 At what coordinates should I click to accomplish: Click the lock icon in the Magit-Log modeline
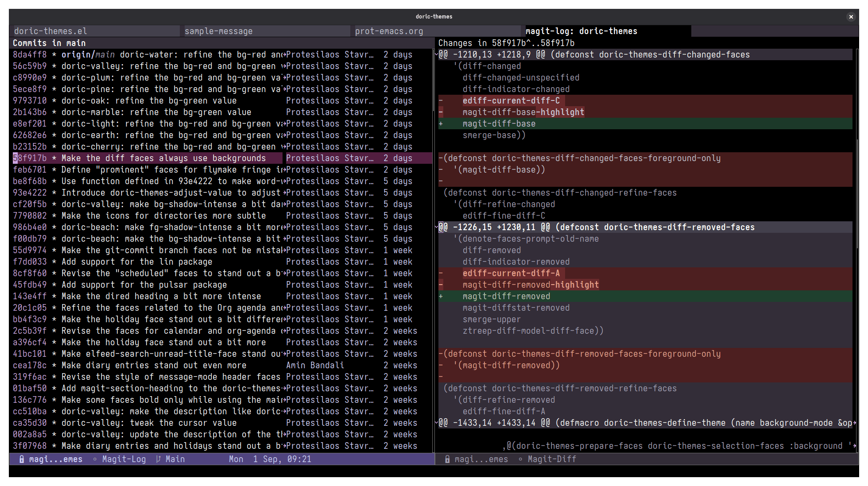click(x=21, y=459)
